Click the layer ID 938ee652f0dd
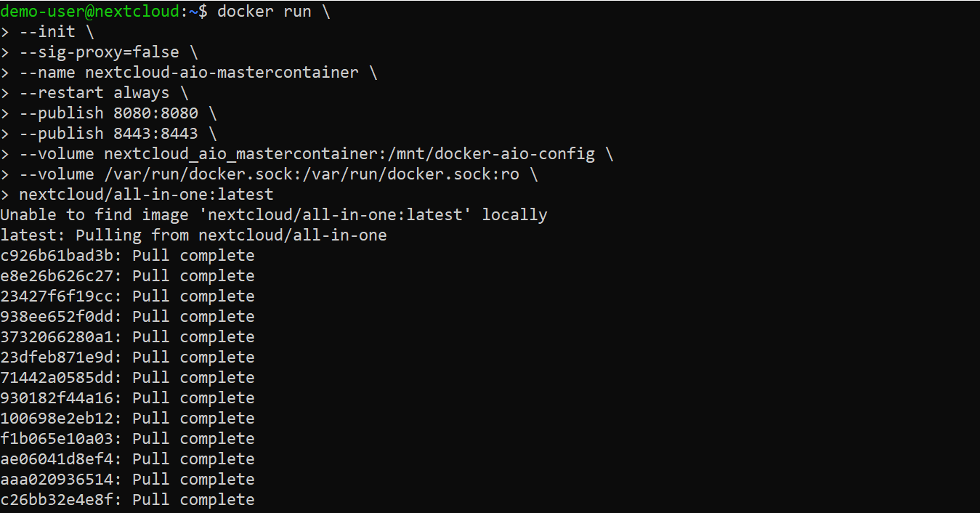 point(61,317)
